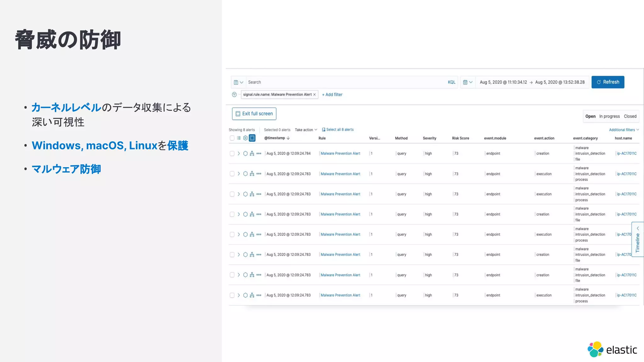Open the Take action dropdown

point(306,130)
